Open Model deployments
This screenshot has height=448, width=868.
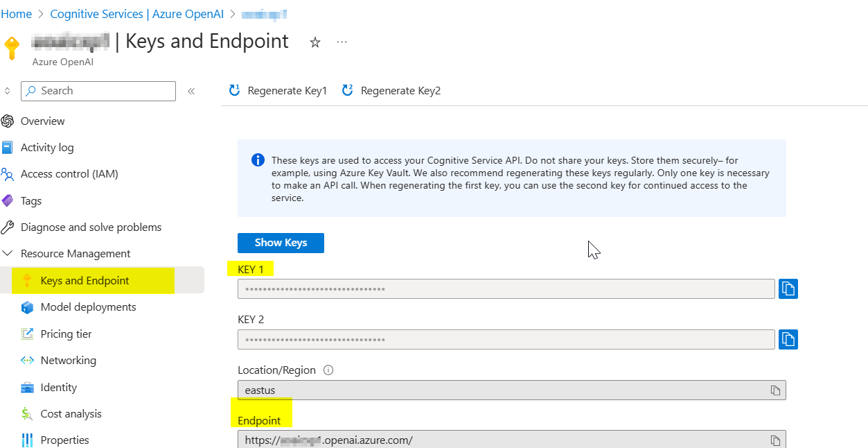tap(88, 307)
